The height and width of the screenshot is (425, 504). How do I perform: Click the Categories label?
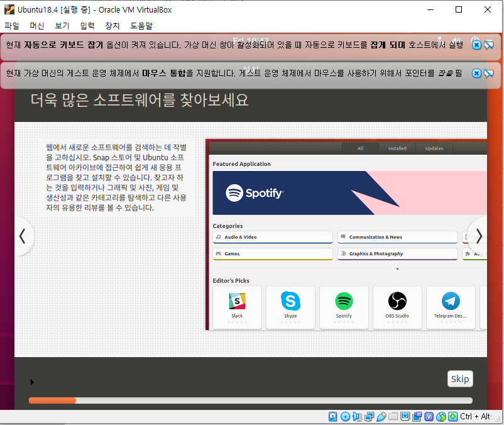tap(227, 226)
